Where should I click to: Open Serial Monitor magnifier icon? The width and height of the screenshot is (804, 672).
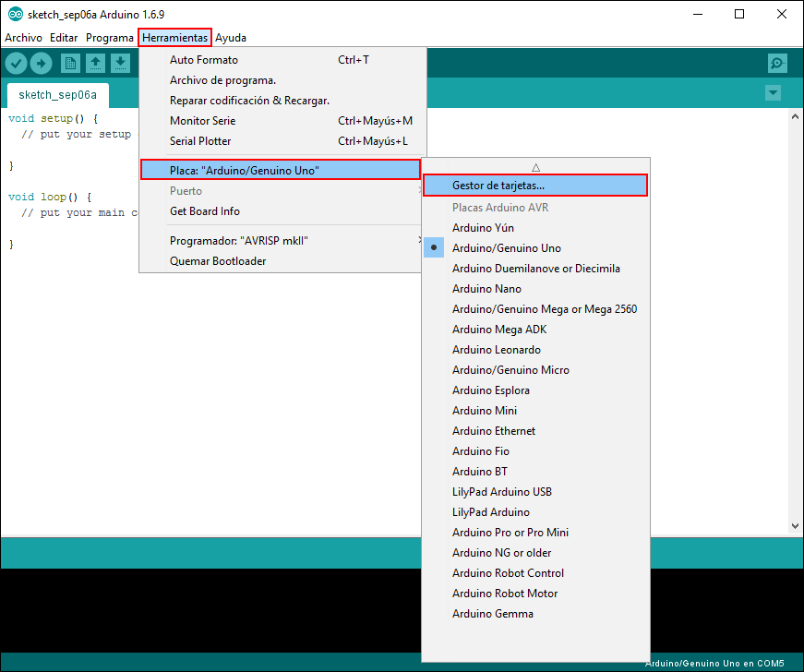point(777,64)
